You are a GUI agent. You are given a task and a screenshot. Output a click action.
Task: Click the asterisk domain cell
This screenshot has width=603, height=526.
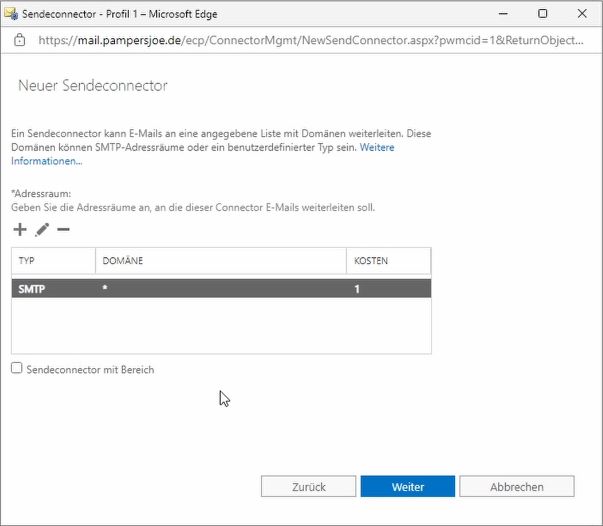(105, 288)
